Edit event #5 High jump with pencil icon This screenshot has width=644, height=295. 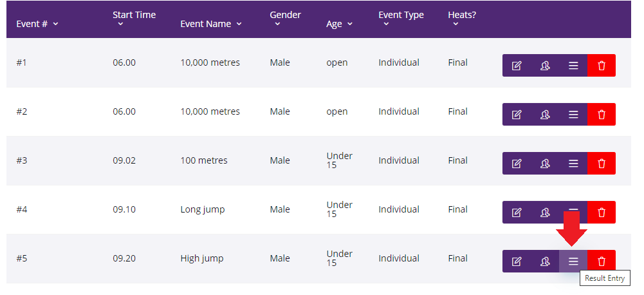point(516,262)
